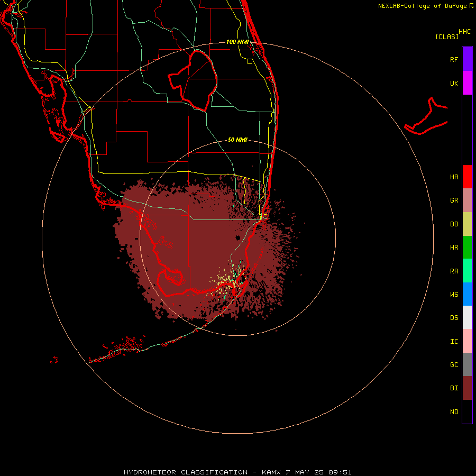Image resolution: width=476 pixels, height=476 pixels.
Task: Click the RF purple legend swatch
Action: pyautogui.click(x=467, y=59)
